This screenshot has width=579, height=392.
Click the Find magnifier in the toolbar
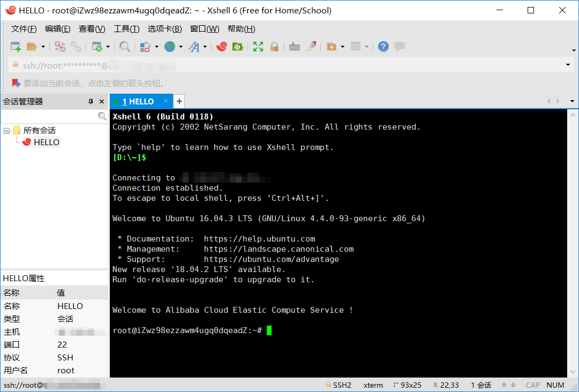point(125,47)
